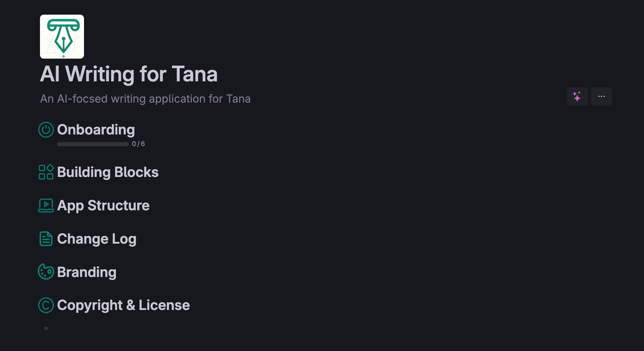Select the AI Writing for Tana title
The image size is (644, 351).
[x=129, y=74]
